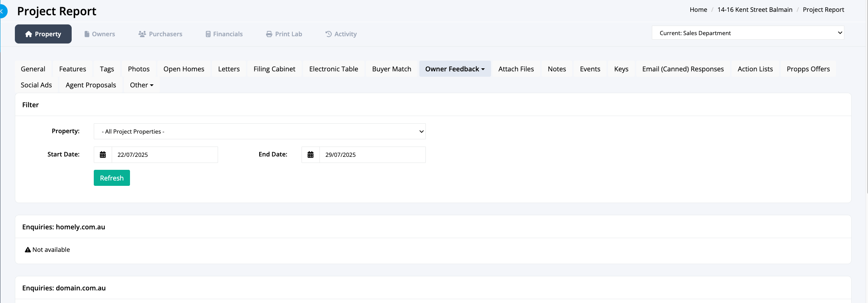Click the Start Date field showing 22/07/2025
The image size is (868, 303).
(165, 155)
